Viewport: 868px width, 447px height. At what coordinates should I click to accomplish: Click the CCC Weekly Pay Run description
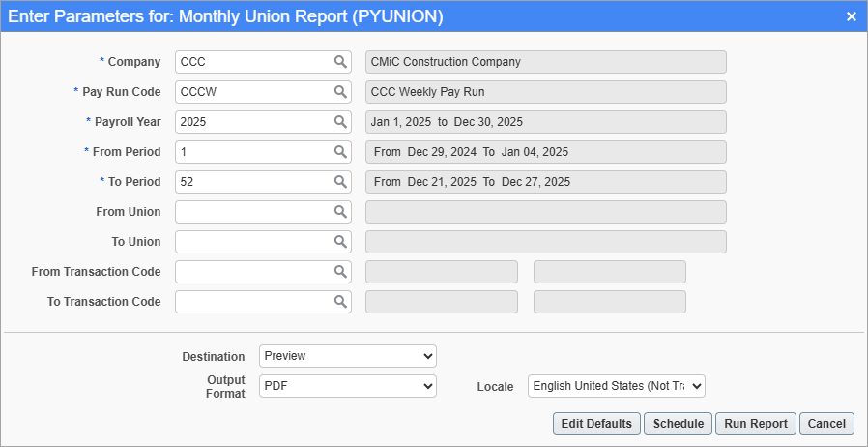(546, 92)
